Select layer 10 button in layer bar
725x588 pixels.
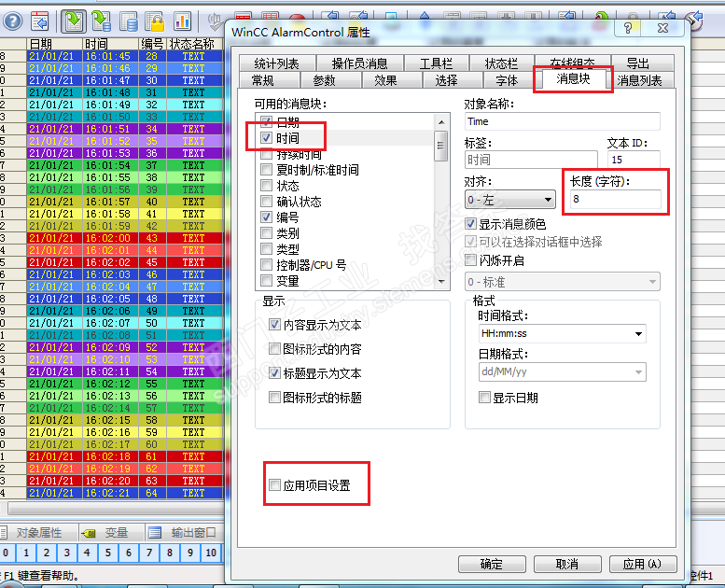(x=211, y=553)
